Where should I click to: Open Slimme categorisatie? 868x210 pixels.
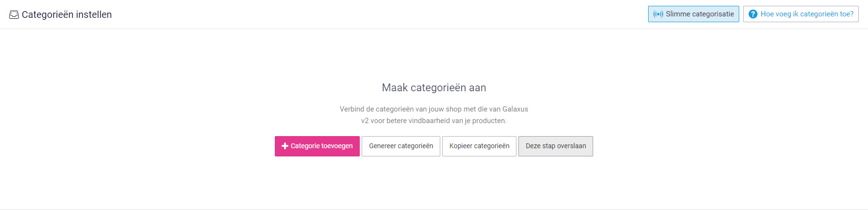693,14
